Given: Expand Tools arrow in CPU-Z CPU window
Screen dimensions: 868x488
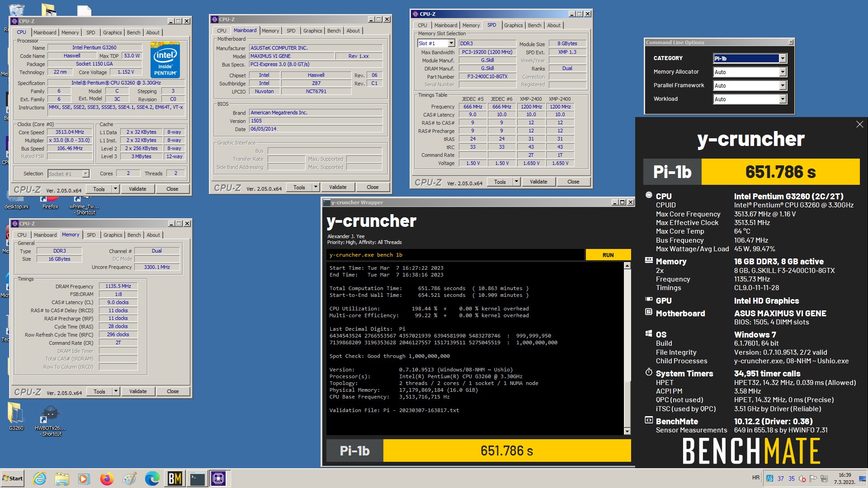Looking at the screenshot, I should [115, 189].
